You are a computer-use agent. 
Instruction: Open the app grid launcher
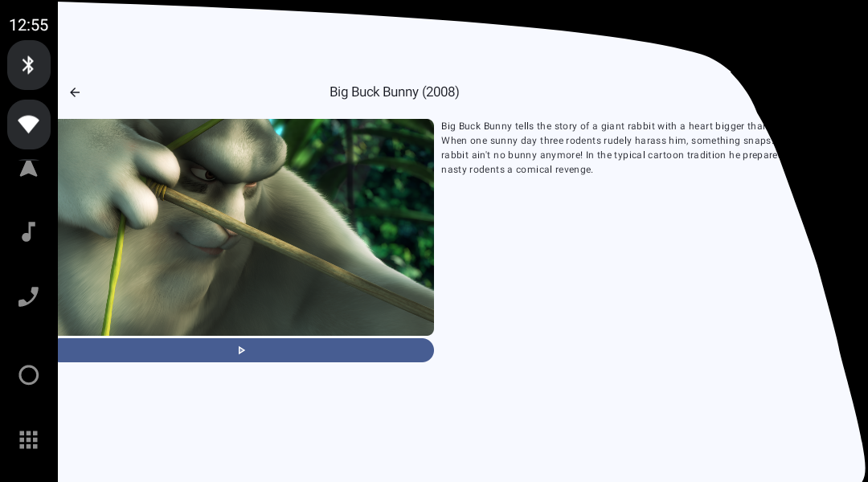[x=29, y=439]
